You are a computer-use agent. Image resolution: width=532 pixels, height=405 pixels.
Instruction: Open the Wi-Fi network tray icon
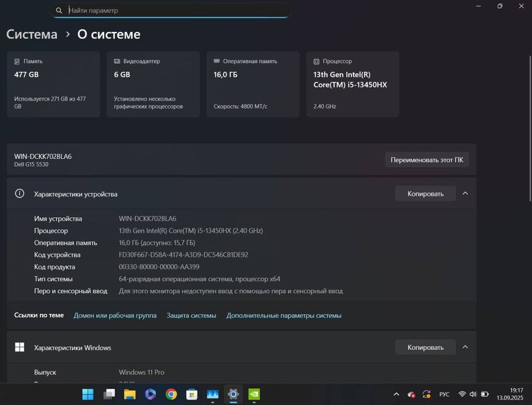point(462,394)
